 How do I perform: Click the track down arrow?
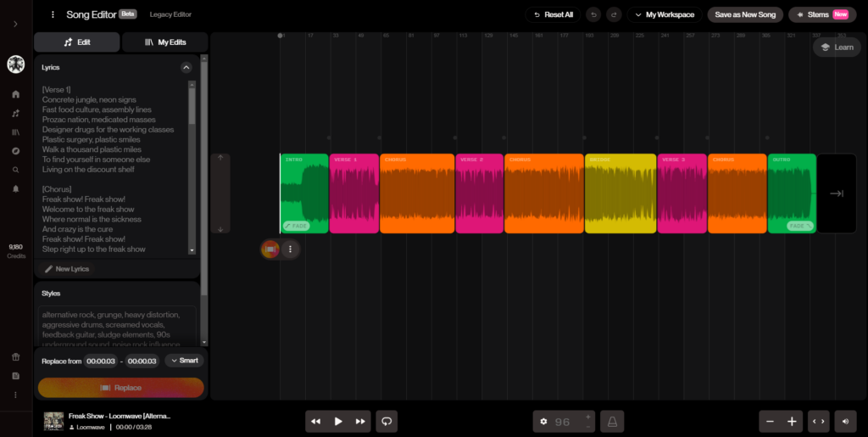[220, 229]
